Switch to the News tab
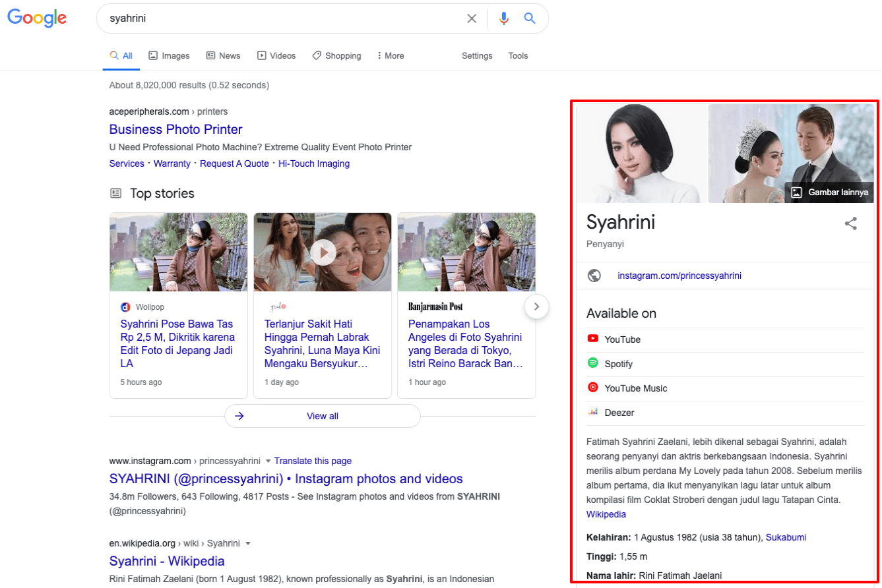The image size is (882, 588). 223,56
